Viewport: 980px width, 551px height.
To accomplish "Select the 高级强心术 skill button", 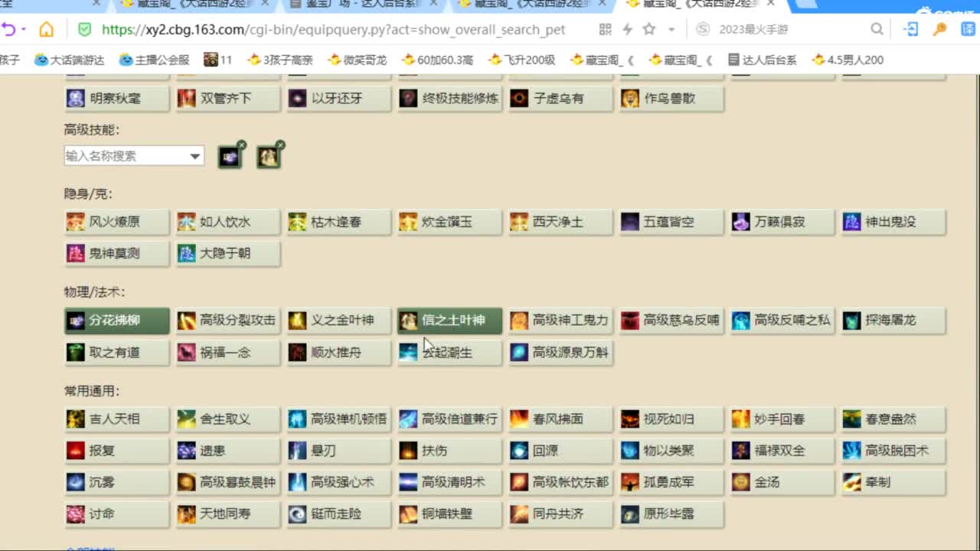I will (x=338, y=482).
